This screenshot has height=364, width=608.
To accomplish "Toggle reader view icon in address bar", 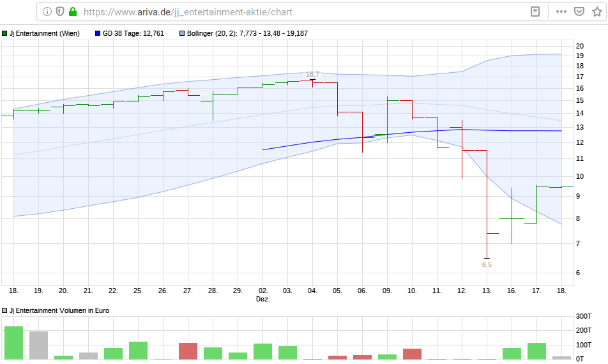I will tap(535, 11).
